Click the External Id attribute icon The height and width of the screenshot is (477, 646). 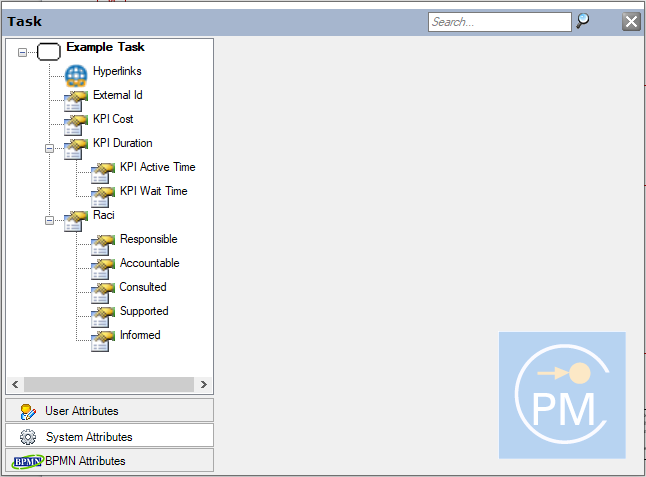(x=76, y=101)
